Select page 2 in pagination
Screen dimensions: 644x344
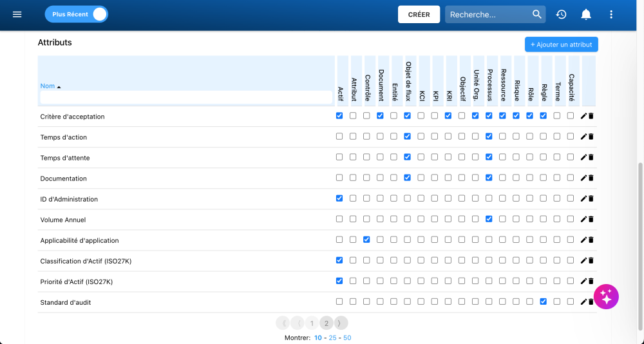pos(326,323)
